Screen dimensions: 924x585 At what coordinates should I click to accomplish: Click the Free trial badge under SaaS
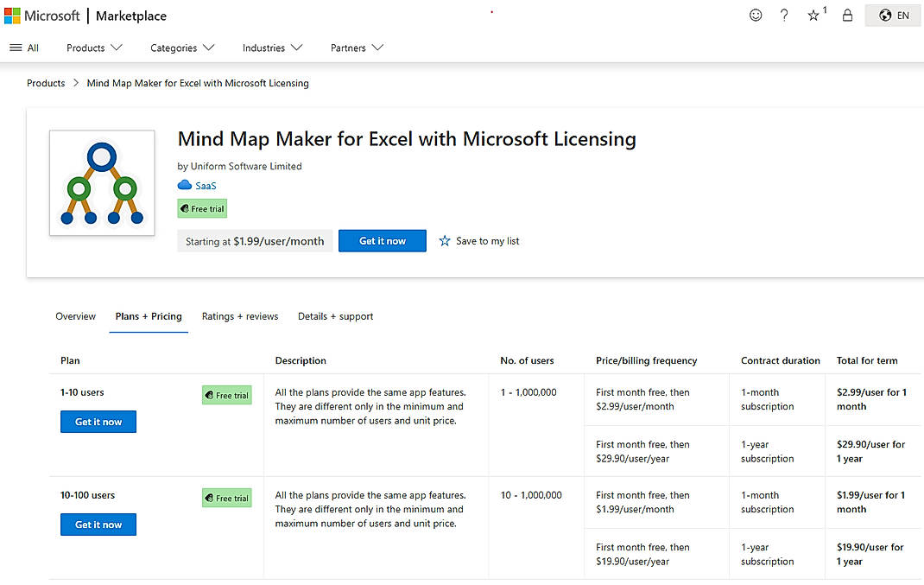tap(202, 208)
